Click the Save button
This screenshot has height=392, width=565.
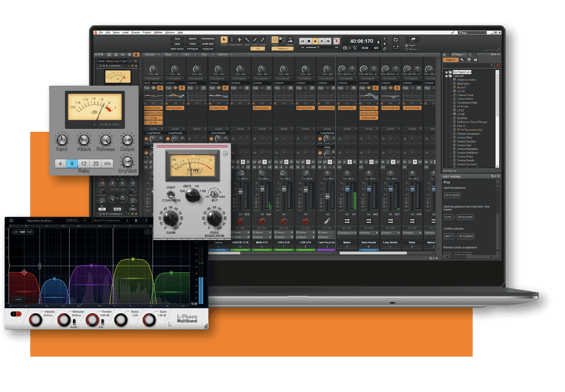tap(177, 39)
